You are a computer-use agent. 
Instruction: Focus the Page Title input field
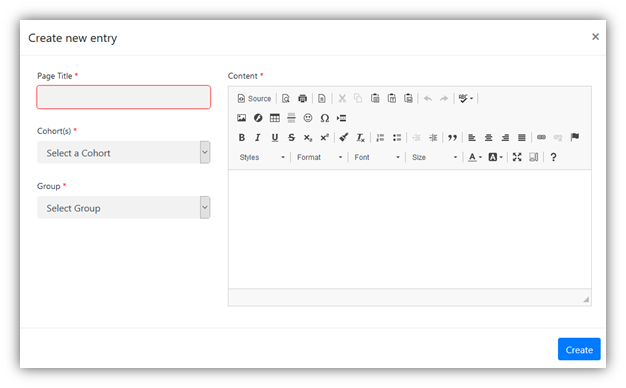(x=124, y=97)
